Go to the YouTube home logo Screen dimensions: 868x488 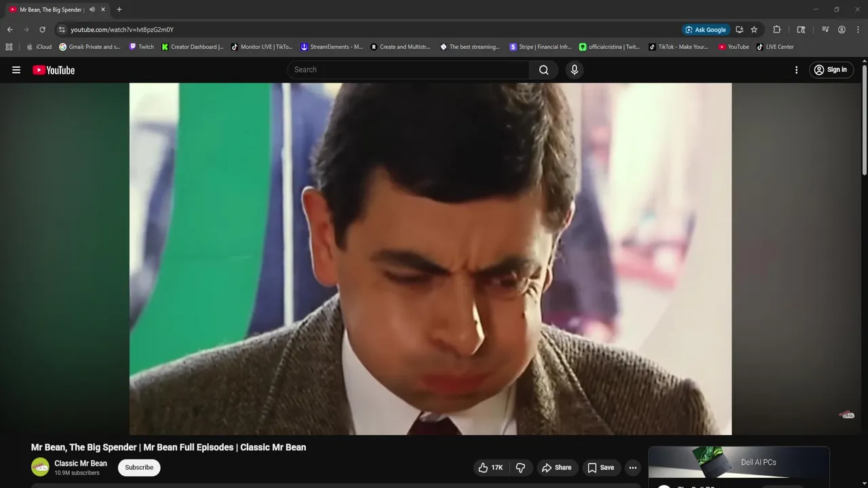pyautogui.click(x=54, y=70)
